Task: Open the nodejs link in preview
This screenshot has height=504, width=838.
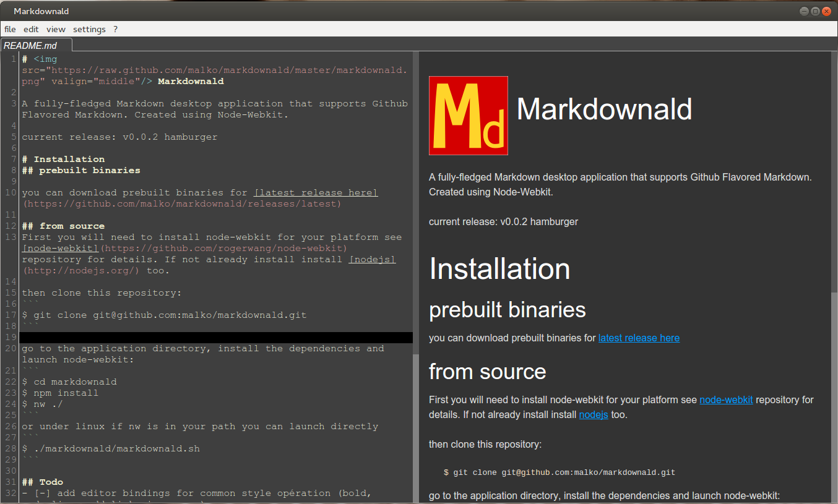Action: click(x=594, y=414)
